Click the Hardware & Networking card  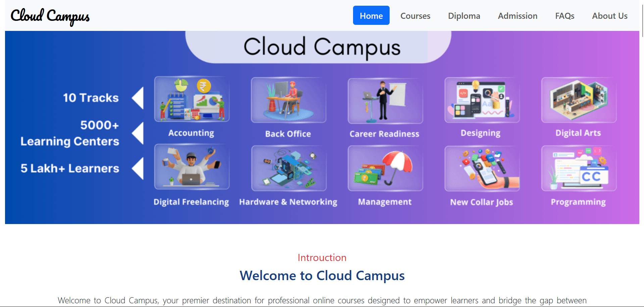pyautogui.click(x=288, y=168)
